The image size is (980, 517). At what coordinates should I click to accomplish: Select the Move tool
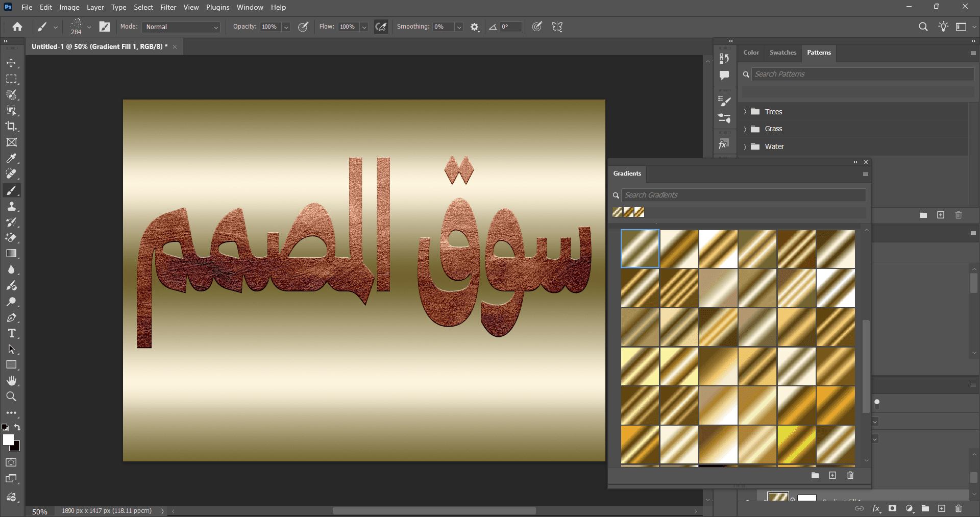click(11, 63)
